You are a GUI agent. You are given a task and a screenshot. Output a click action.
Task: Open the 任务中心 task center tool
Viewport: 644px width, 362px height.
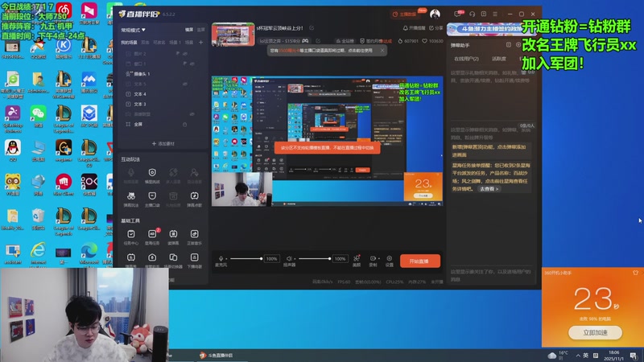(131, 237)
